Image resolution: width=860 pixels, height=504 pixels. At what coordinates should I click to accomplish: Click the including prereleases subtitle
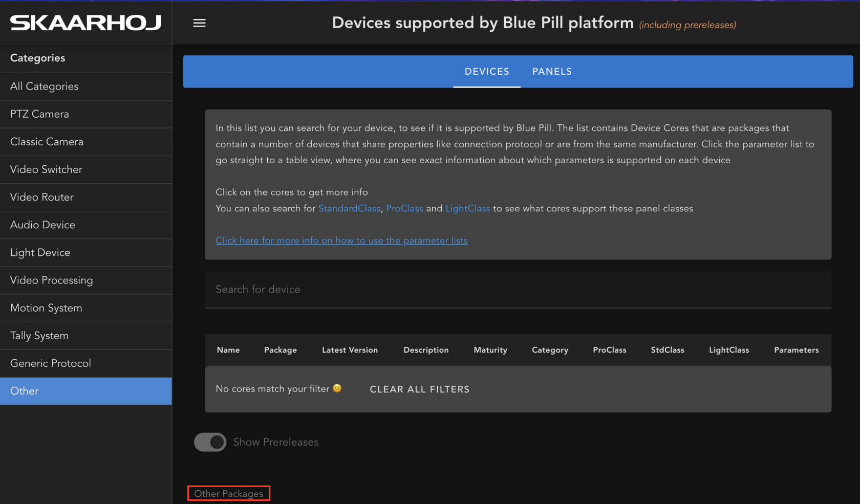click(687, 25)
